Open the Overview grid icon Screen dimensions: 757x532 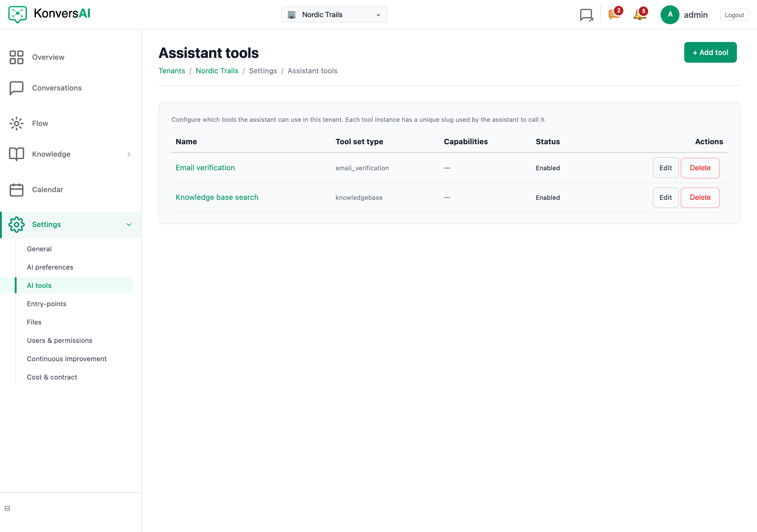(17, 57)
